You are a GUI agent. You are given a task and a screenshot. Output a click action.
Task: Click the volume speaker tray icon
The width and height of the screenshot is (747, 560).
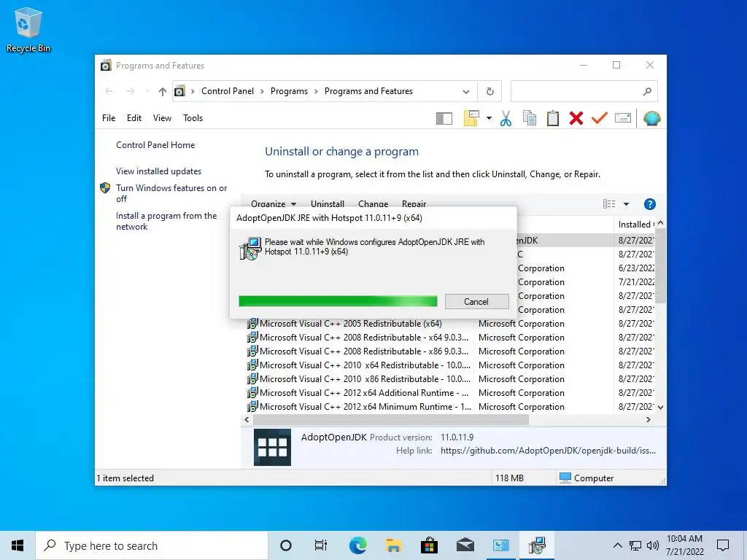(x=653, y=545)
